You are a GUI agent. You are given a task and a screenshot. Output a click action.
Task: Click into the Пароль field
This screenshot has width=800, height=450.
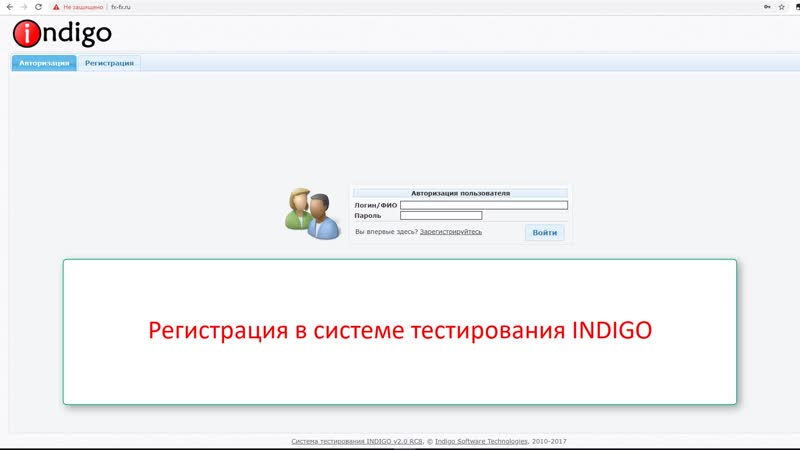coord(441,215)
